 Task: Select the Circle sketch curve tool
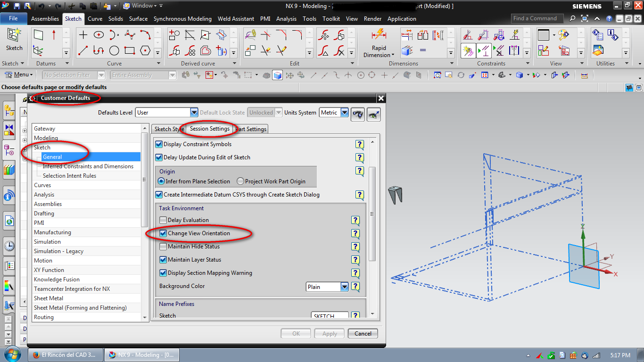[114, 50]
